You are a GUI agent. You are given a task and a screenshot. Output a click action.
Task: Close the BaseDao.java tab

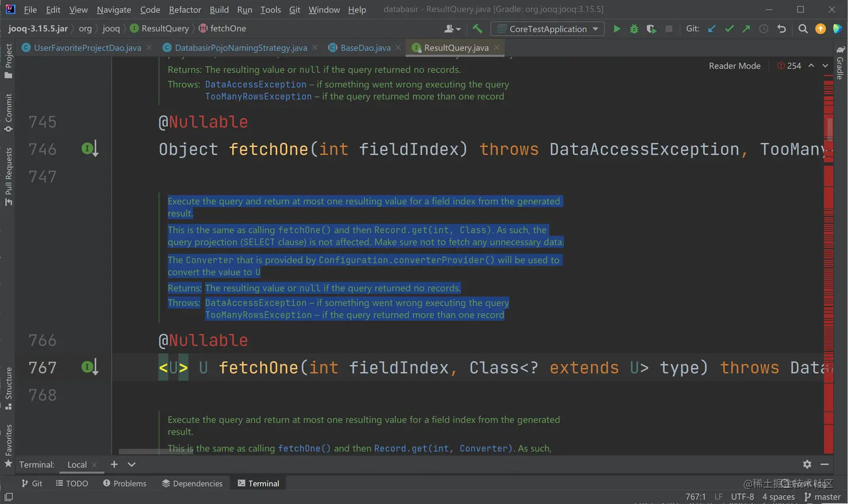pos(398,48)
